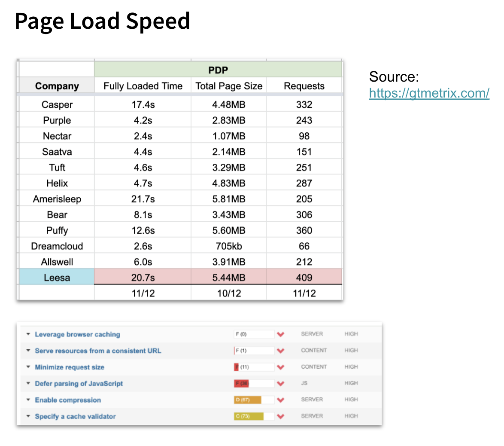Click the red chevron for Serve resources row

coord(281,351)
